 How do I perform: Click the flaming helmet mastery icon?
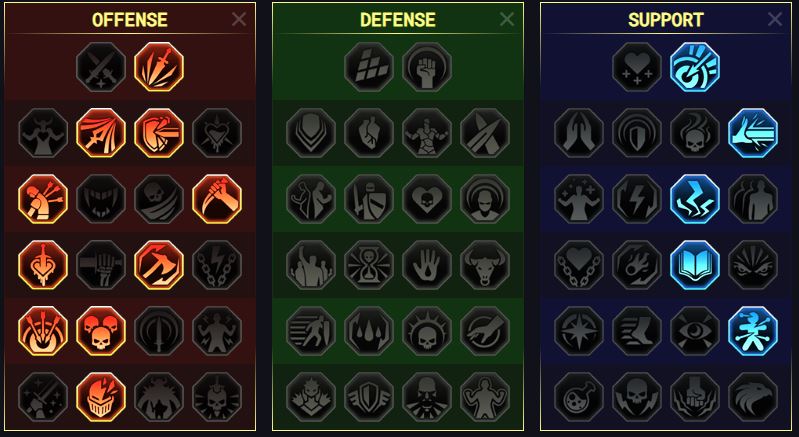101,397
